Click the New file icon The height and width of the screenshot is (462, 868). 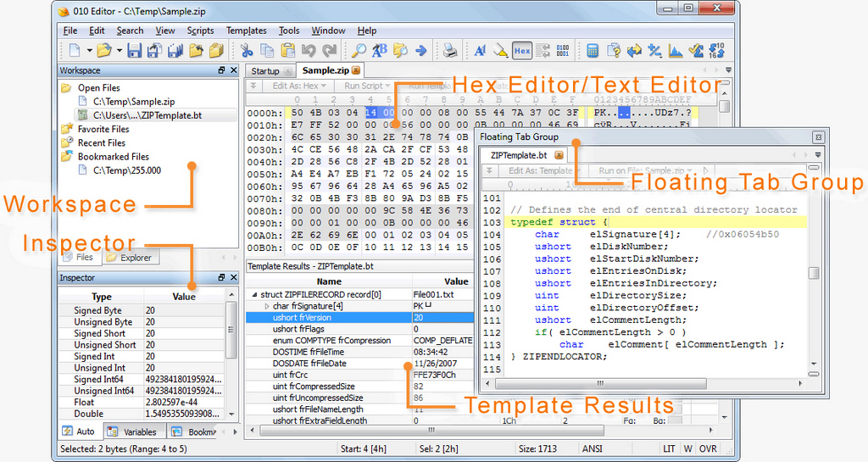coord(75,51)
